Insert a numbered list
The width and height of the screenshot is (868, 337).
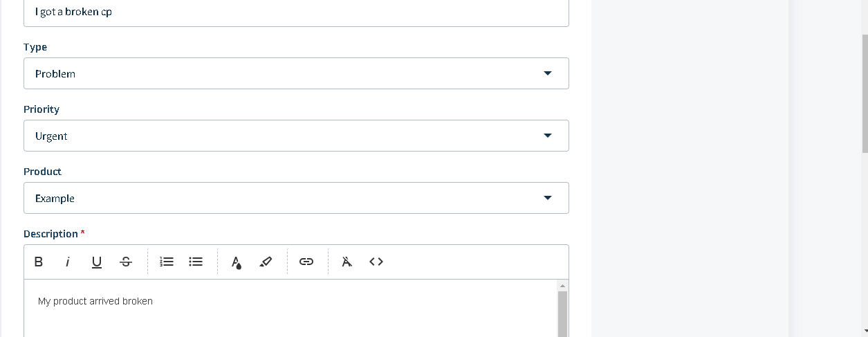click(x=167, y=262)
